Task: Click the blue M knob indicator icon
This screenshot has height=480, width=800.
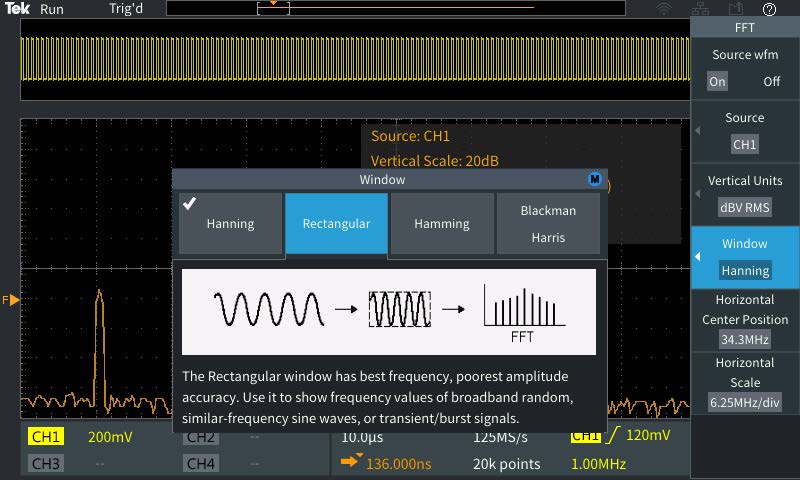Action: tap(595, 180)
